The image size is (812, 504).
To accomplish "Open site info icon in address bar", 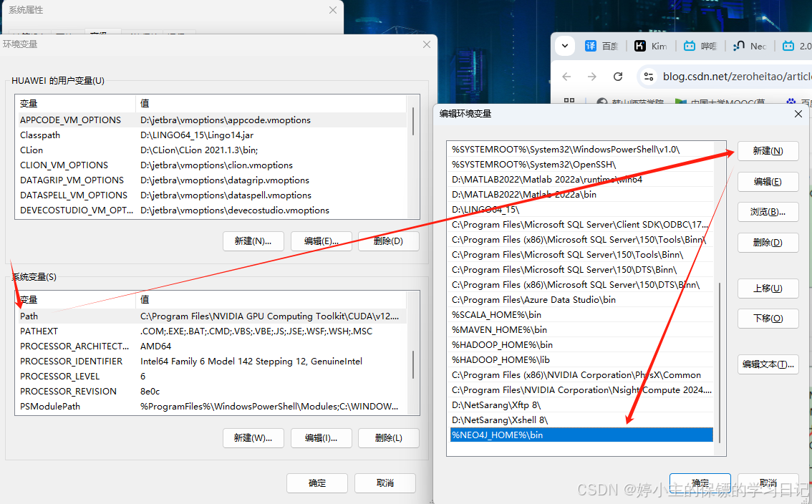I will pos(648,77).
